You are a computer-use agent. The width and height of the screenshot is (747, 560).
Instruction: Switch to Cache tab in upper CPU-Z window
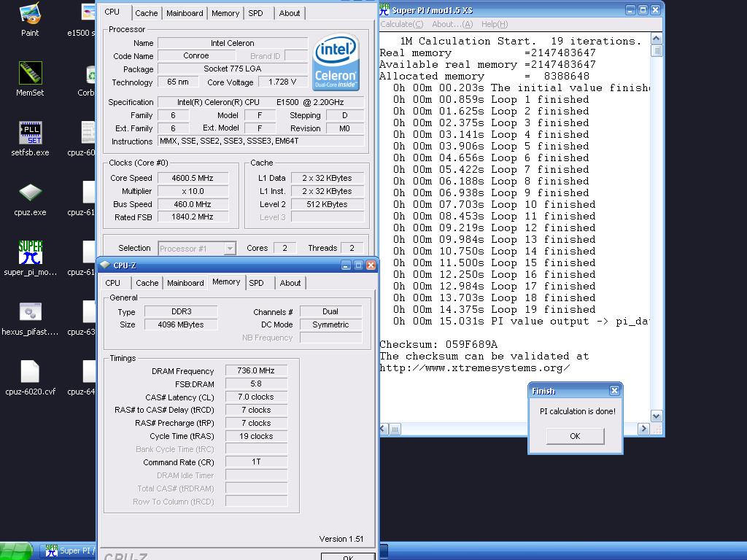click(x=146, y=13)
